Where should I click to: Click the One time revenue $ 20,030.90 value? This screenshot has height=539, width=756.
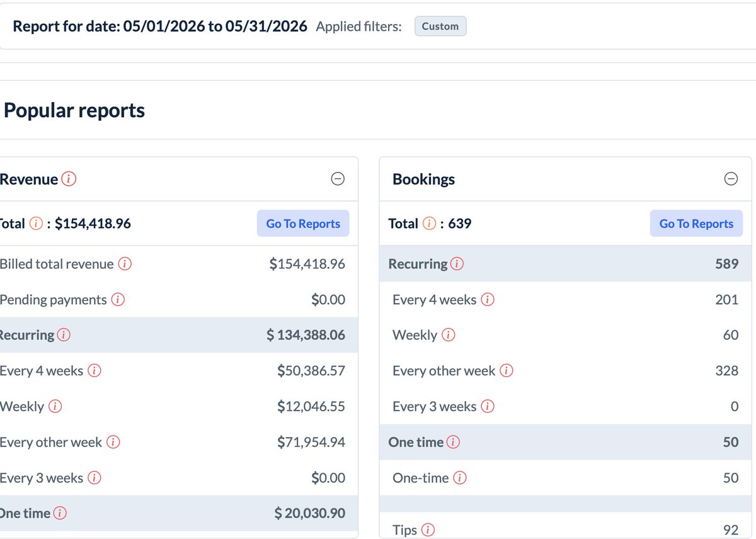point(310,514)
